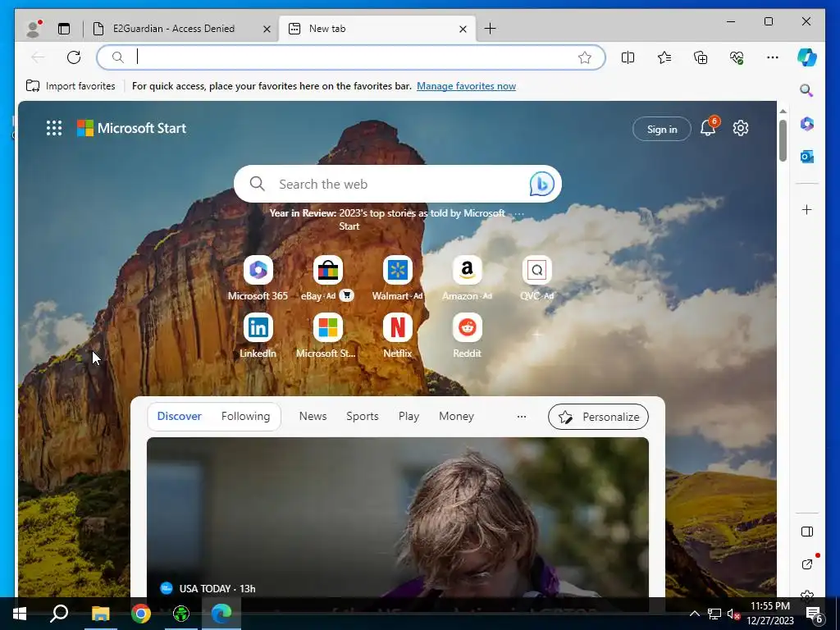Open the QVC quick link tile
The image size is (840, 630).
[x=536, y=277]
